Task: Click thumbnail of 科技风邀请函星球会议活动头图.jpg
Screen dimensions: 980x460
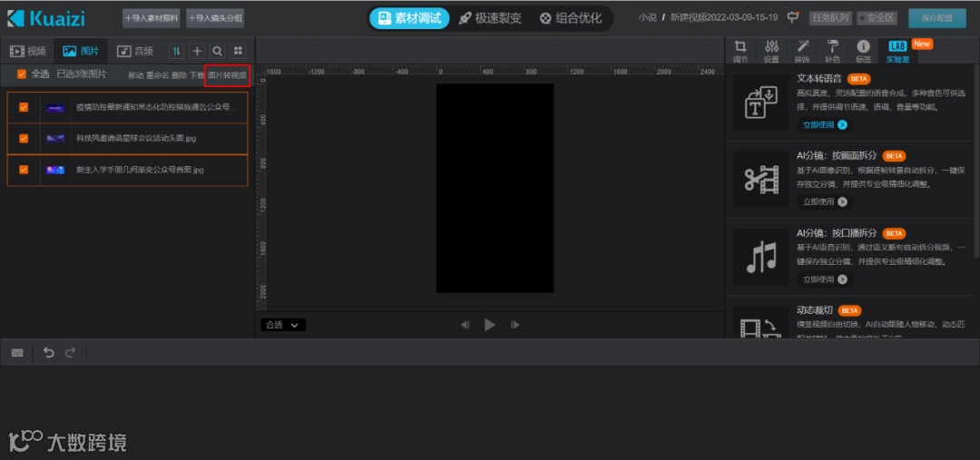Action: [55, 138]
